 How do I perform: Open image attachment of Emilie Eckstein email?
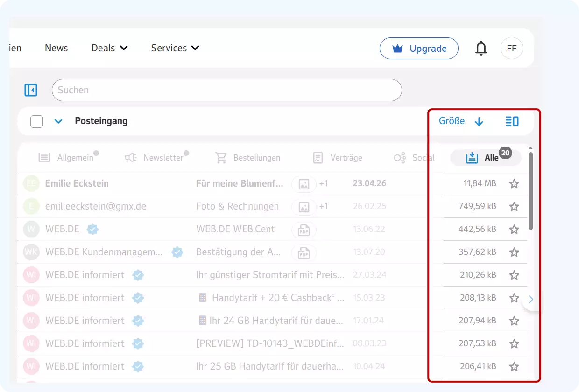(x=304, y=184)
